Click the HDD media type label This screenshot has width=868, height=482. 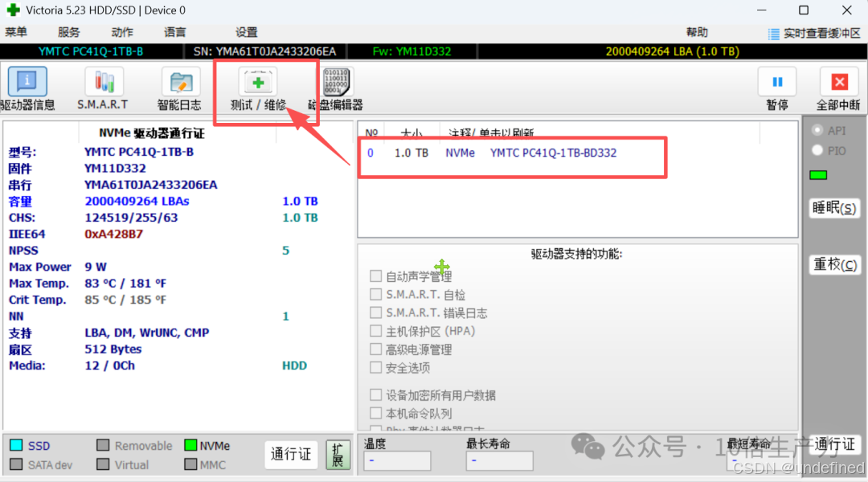pos(294,366)
